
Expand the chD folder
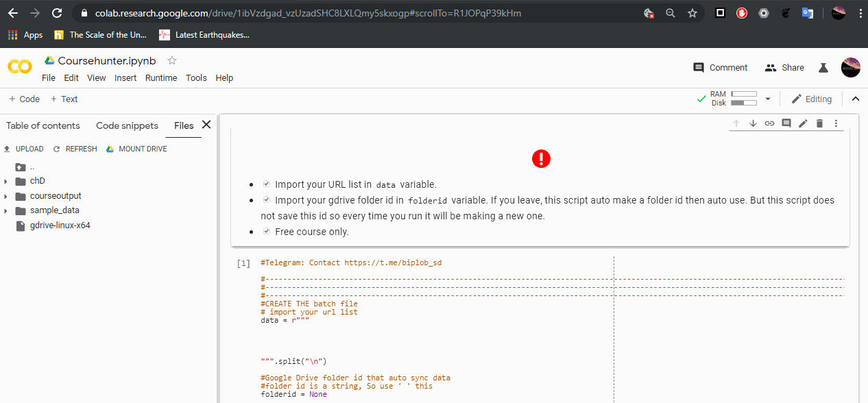tap(5, 182)
